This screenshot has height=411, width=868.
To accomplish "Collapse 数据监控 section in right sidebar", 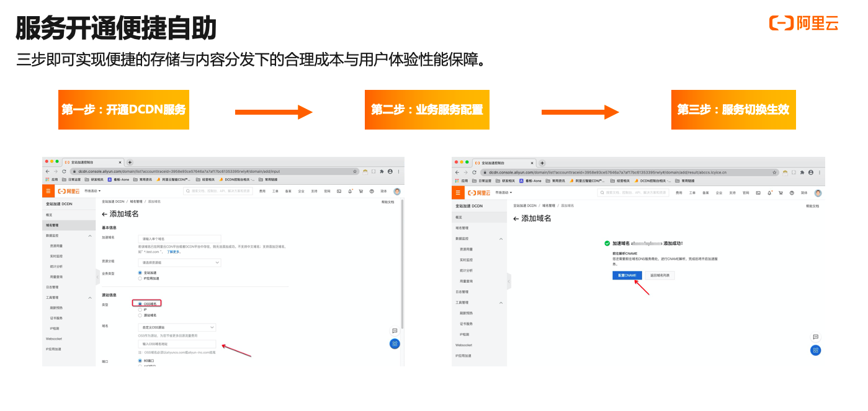I will pyautogui.click(x=501, y=239).
